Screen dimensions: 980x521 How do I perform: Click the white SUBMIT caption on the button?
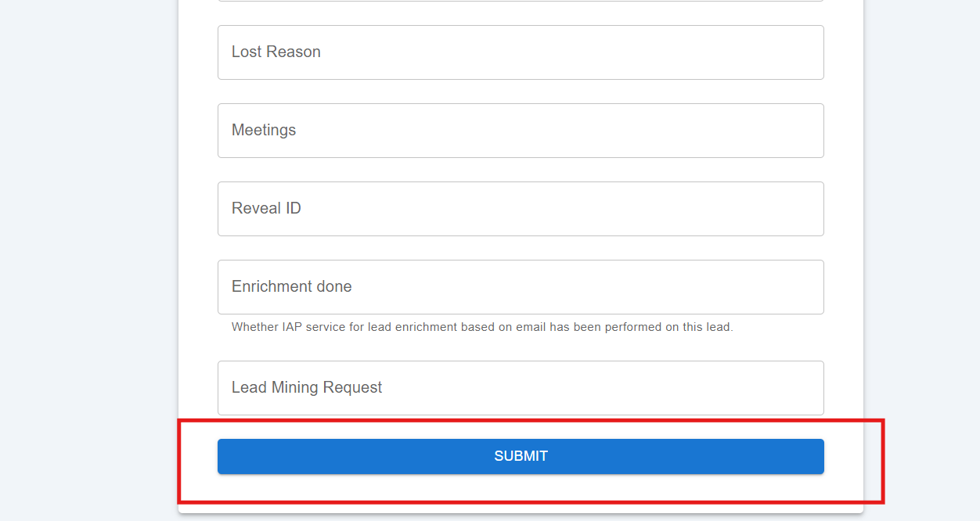(x=521, y=456)
